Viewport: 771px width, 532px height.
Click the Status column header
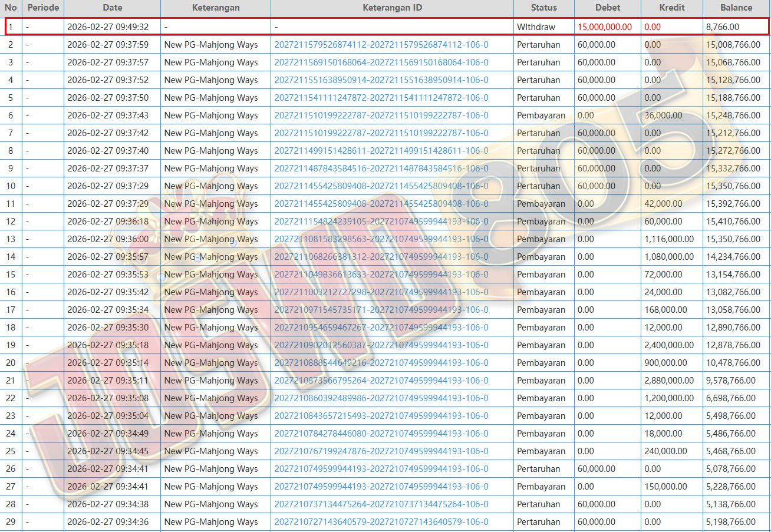[x=543, y=8]
